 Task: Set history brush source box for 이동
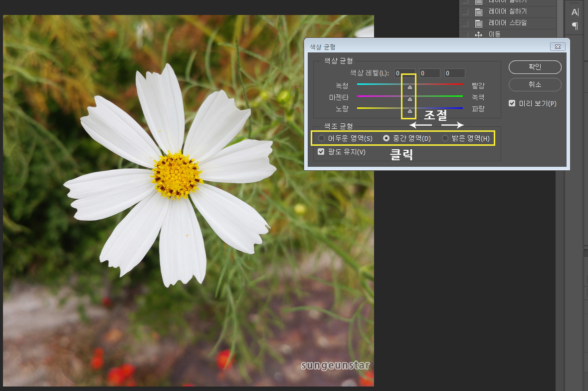tap(465, 34)
